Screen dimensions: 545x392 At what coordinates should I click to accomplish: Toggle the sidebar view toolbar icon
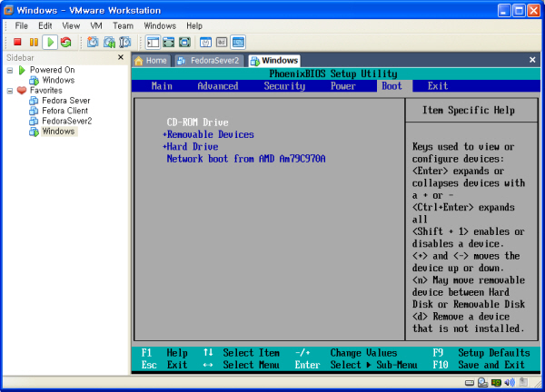point(153,43)
